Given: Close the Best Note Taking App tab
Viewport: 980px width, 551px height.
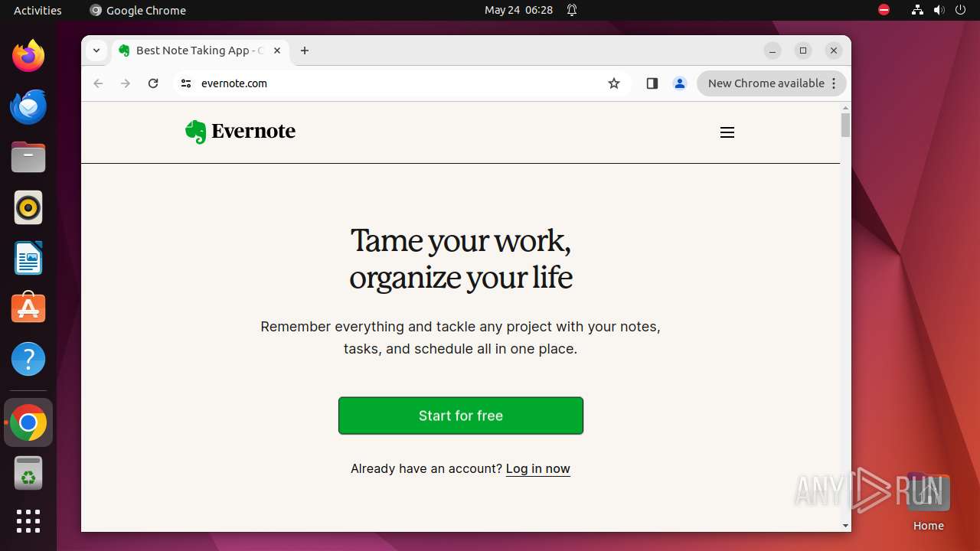Looking at the screenshot, I should coord(277,51).
